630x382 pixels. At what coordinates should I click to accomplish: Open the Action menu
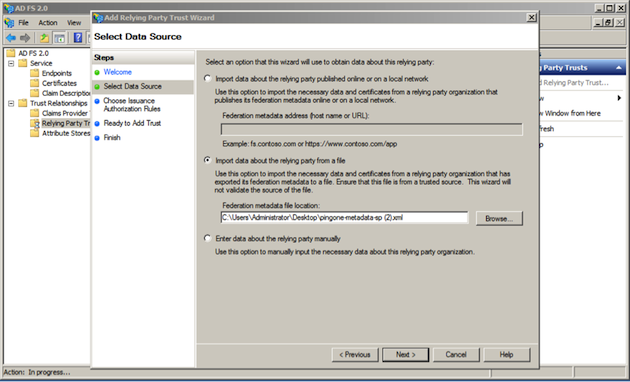coord(48,23)
